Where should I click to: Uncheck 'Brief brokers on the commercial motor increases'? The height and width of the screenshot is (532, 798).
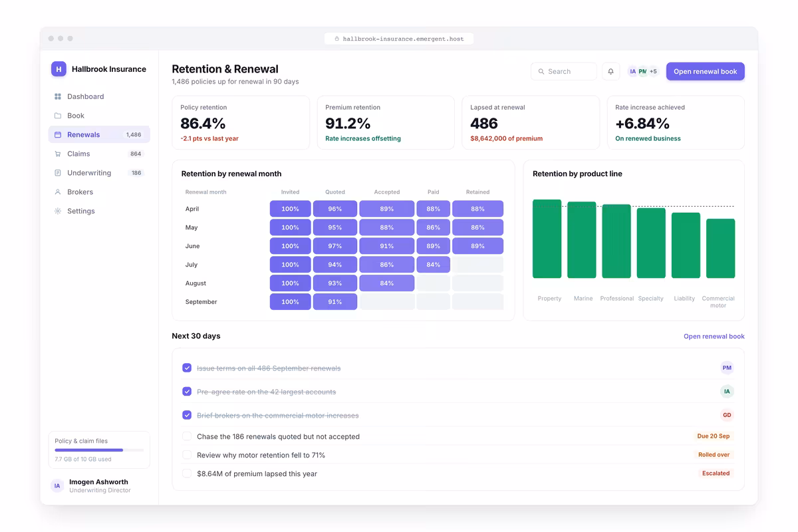click(x=187, y=415)
